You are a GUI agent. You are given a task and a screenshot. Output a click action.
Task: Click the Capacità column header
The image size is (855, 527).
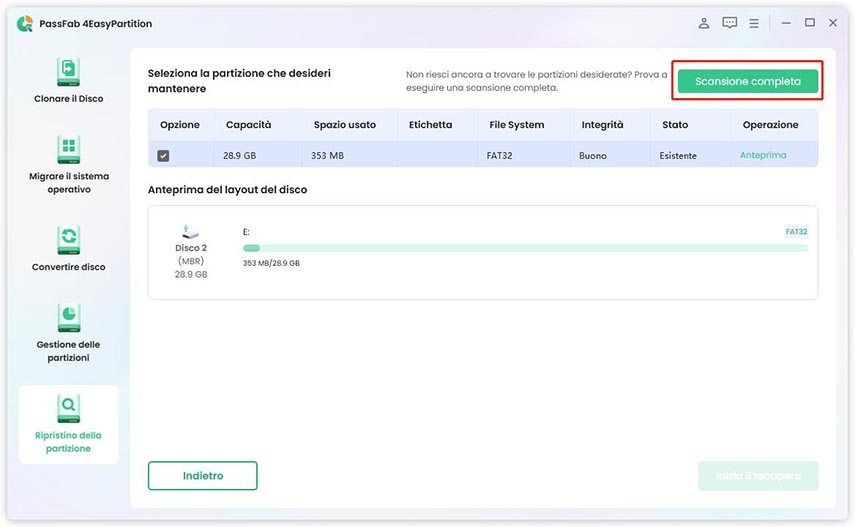(x=248, y=125)
